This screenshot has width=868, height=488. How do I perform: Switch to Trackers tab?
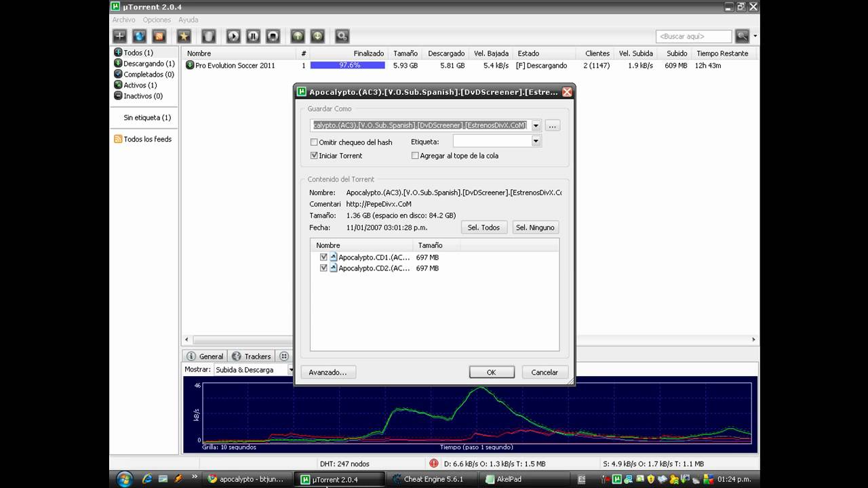pos(252,356)
